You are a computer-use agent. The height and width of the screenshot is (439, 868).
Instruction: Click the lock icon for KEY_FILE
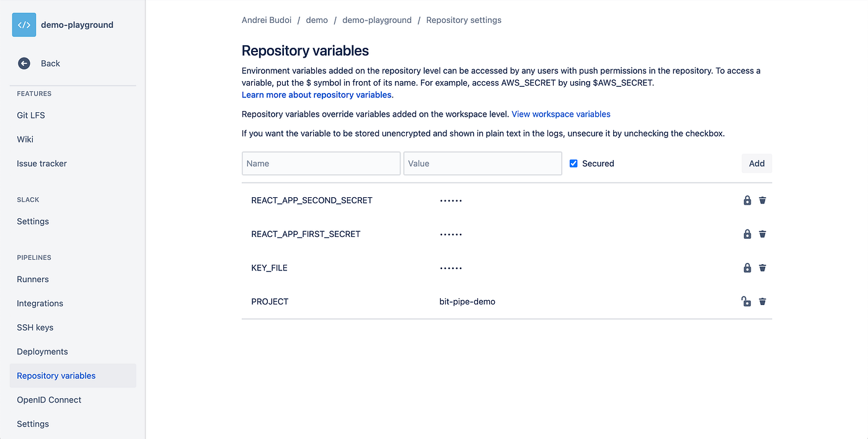pos(747,267)
